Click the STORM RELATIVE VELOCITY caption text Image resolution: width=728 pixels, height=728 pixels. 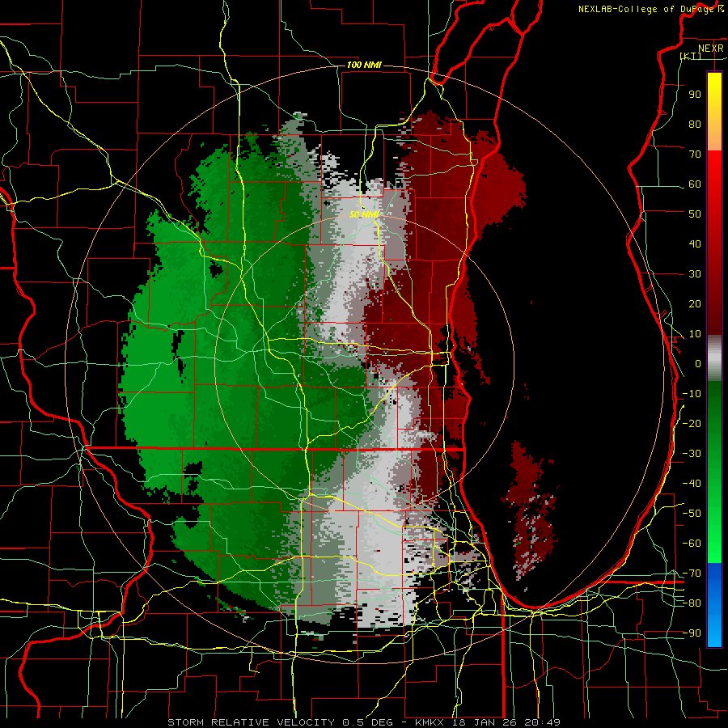point(251,722)
